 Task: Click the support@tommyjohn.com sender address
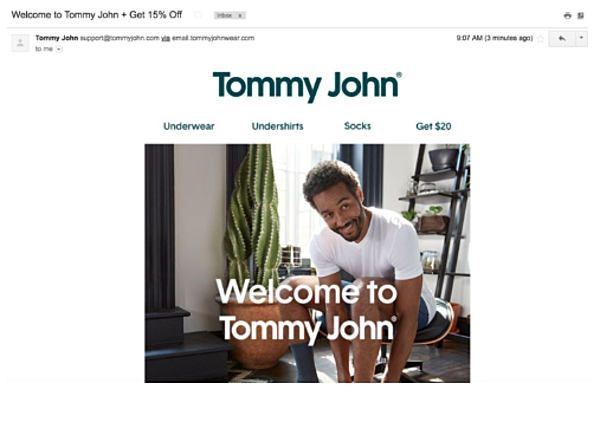[x=120, y=38]
